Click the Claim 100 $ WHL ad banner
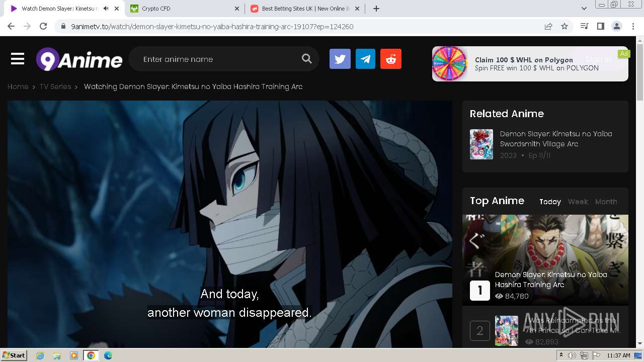 530,64
